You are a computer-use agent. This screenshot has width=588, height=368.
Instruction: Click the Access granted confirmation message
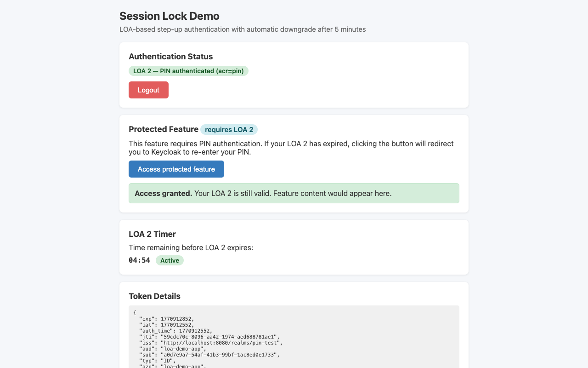pos(263,193)
